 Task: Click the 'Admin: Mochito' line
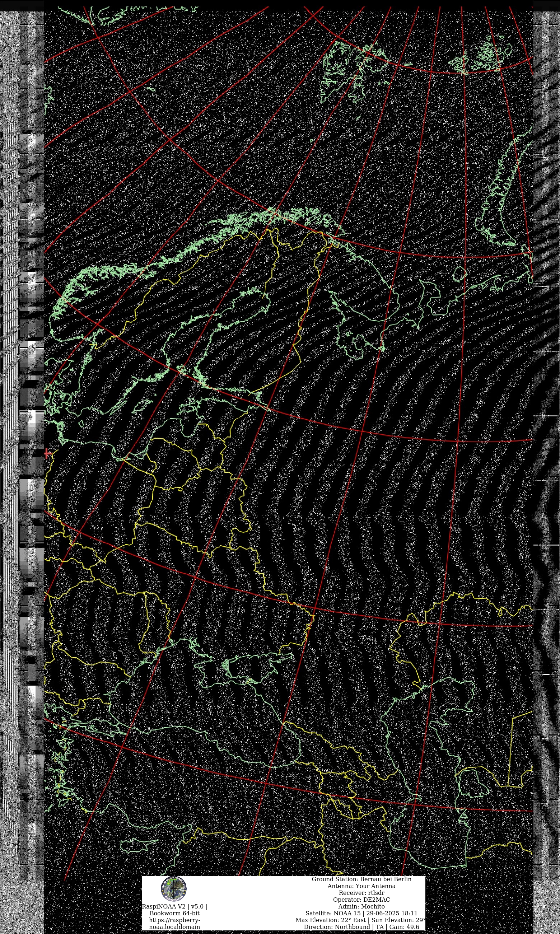click(x=361, y=906)
